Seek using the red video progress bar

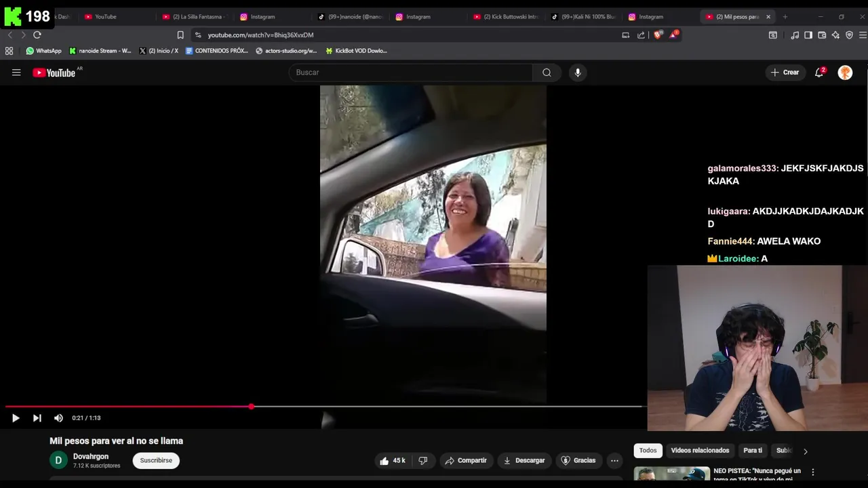coord(324,407)
